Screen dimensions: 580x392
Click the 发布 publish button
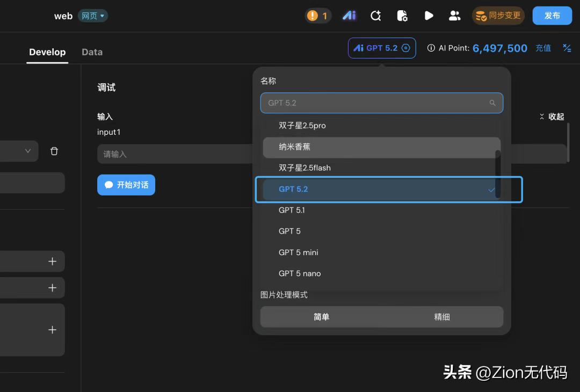click(552, 16)
